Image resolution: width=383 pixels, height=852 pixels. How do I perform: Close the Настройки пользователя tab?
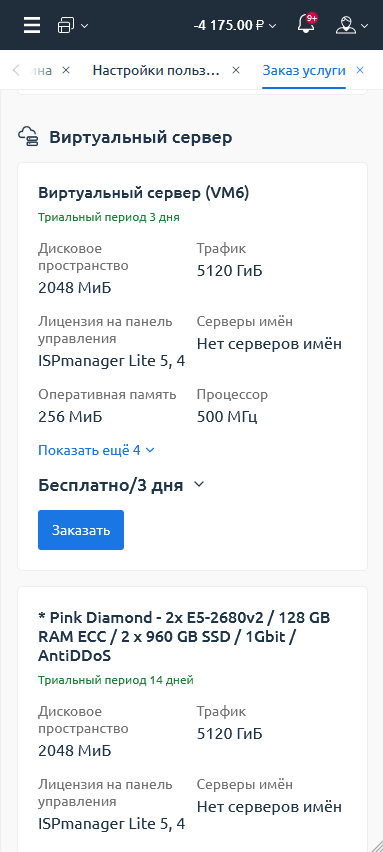point(236,70)
